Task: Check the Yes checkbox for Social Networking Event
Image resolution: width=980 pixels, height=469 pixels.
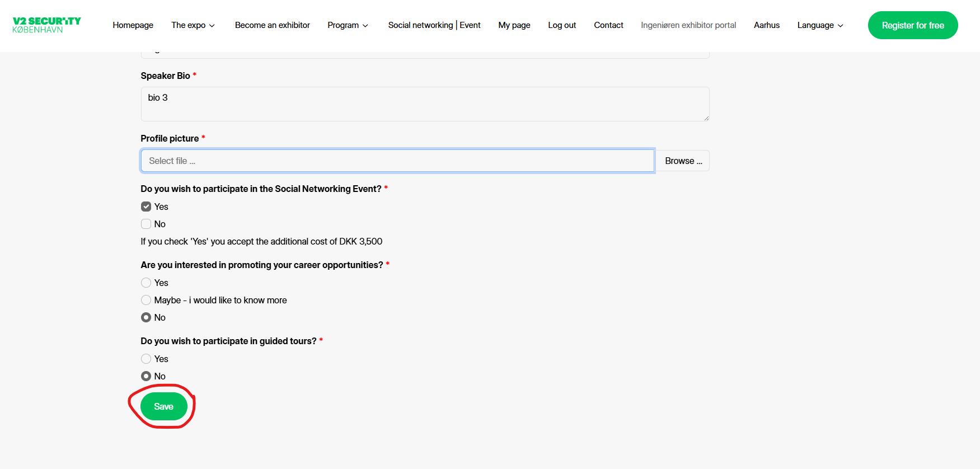Action: 146,207
